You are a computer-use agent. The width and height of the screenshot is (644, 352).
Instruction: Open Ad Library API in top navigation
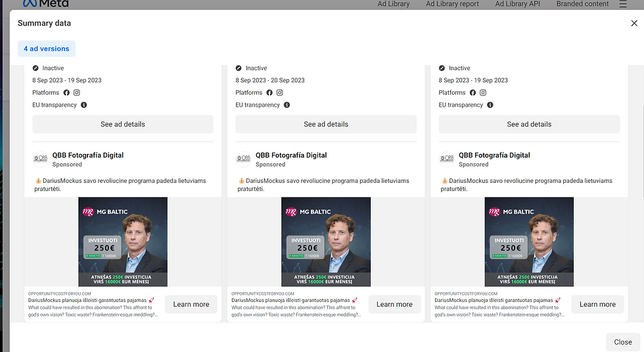click(x=518, y=4)
